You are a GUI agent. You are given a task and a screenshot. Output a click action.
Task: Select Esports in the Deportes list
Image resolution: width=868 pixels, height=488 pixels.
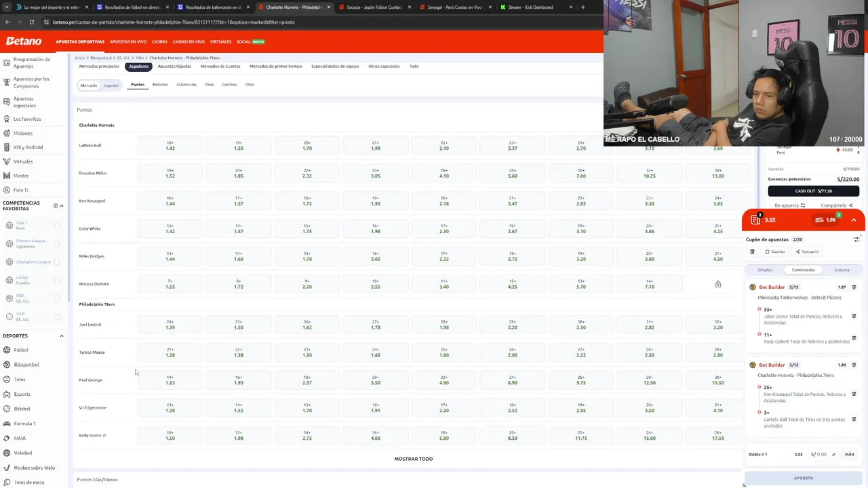point(22,394)
